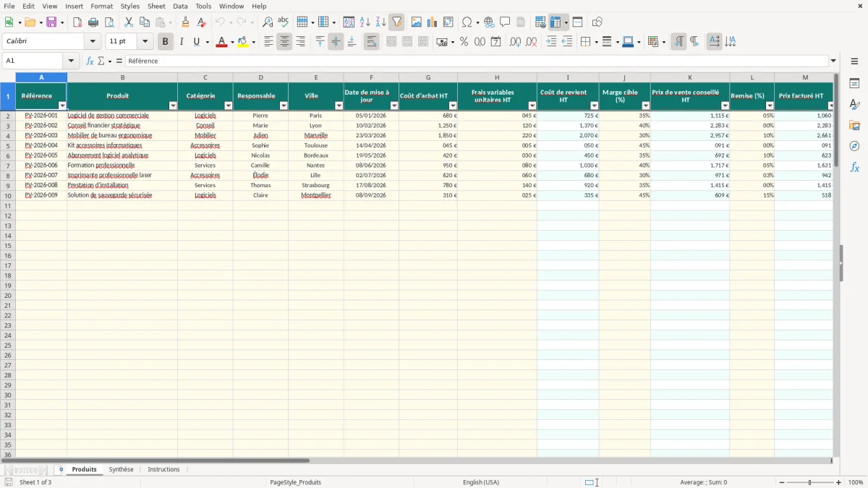This screenshot has width=868, height=488.
Task: Toggle Underline formatting
Action: click(x=196, y=42)
